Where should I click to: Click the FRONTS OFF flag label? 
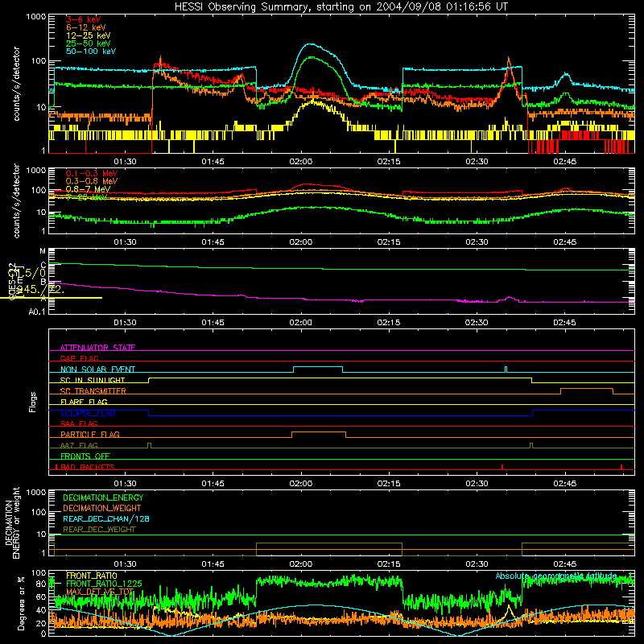tap(85, 456)
